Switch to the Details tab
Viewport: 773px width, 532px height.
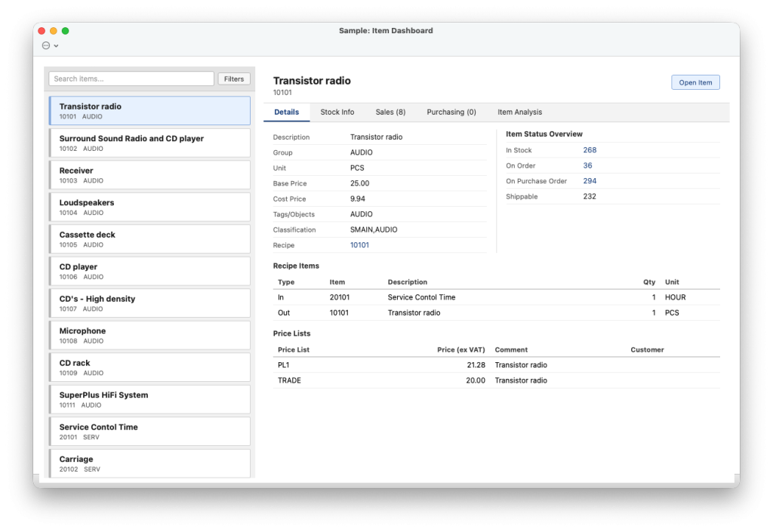(286, 112)
